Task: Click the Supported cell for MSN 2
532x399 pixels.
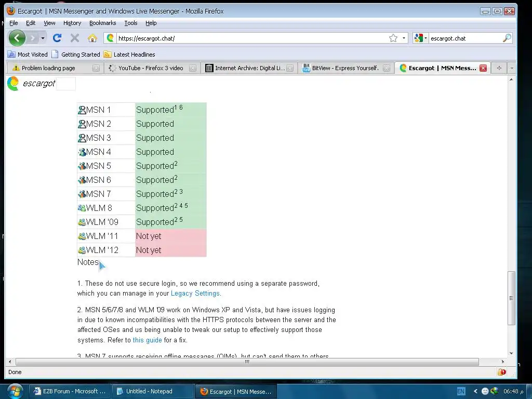Action: [170, 124]
